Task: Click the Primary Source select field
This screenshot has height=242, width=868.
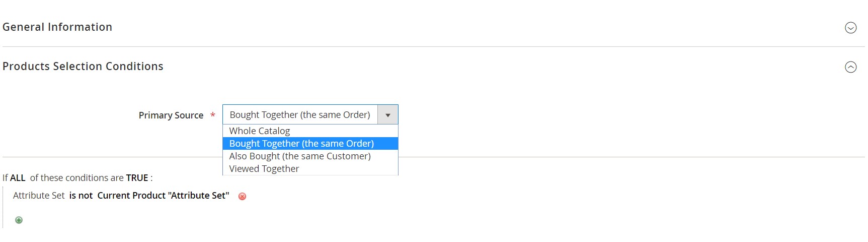Action: pos(310,114)
